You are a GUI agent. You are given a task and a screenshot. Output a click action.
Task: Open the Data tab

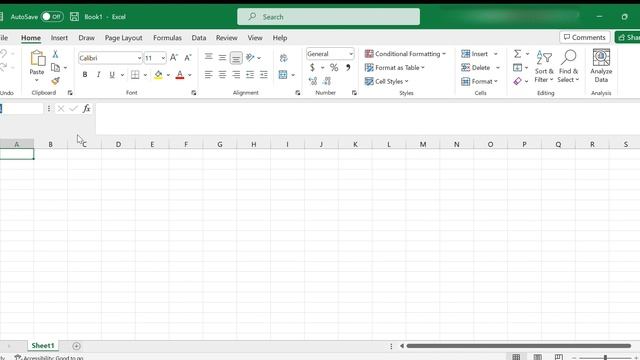[x=199, y=38]
